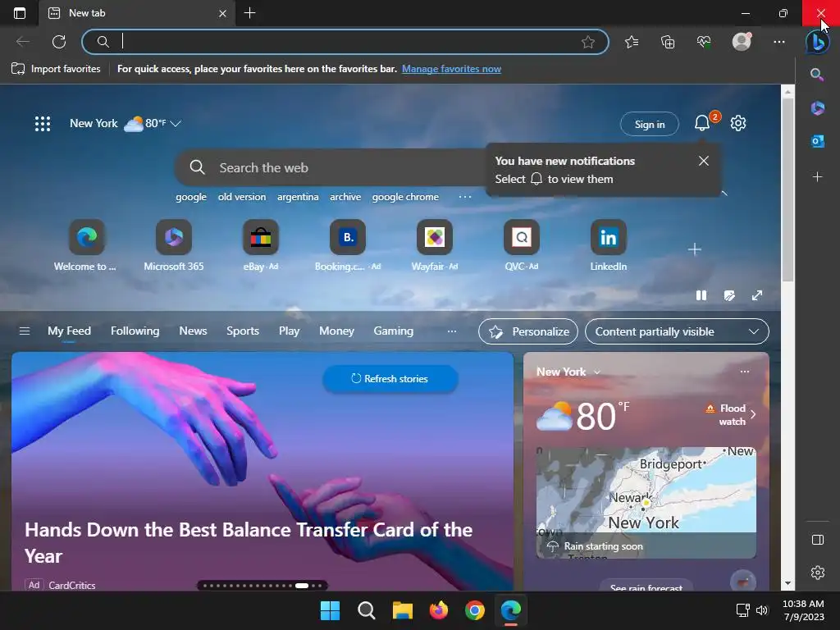Click the Sign in button

click(650, 125)
